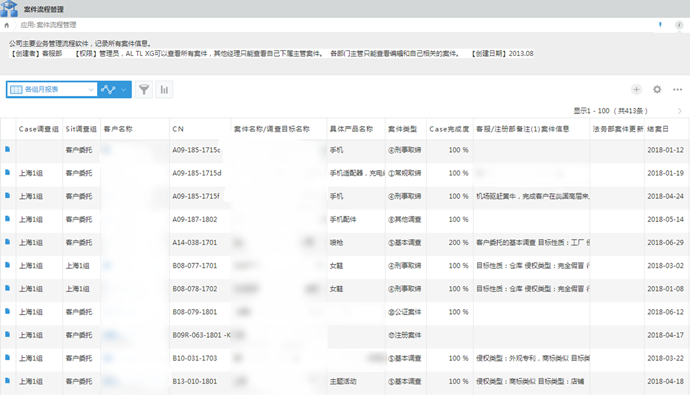Click 法务部案件更新 column header
This screenshot has height=395, width=690.
coord(617,129)
